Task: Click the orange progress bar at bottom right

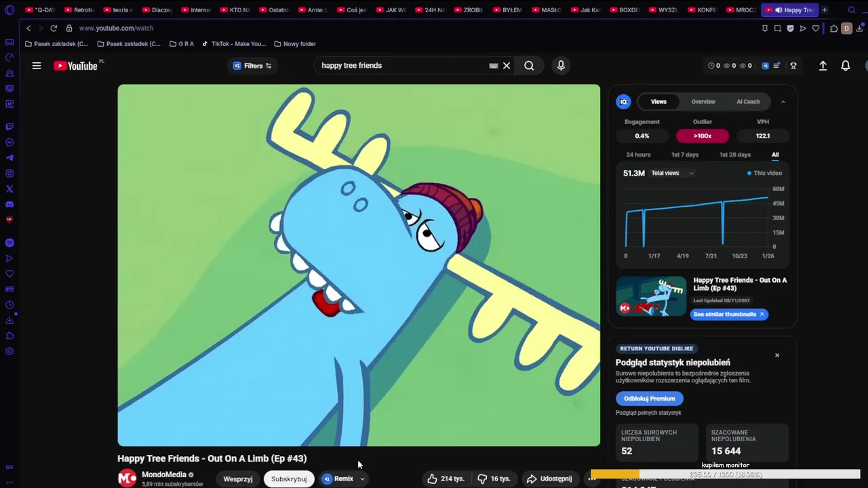Action: click(615, 474)
